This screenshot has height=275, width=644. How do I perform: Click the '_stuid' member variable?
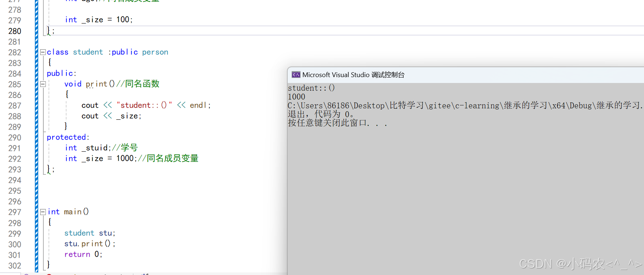tap(95, 148)
